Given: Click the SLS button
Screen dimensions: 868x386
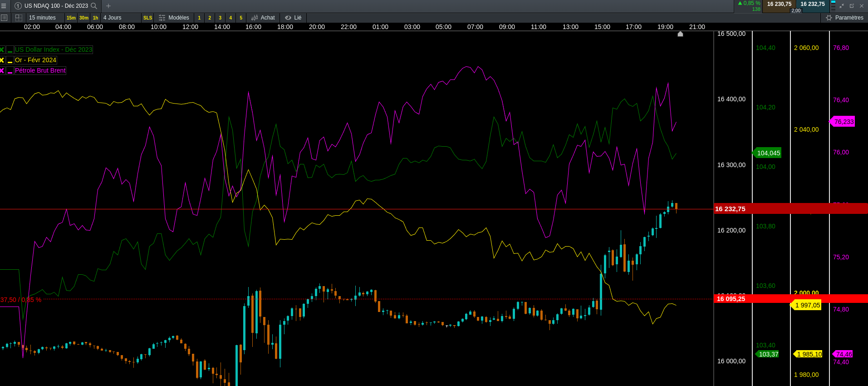Looking at the screenshot, I should click(x=148, y=18).
